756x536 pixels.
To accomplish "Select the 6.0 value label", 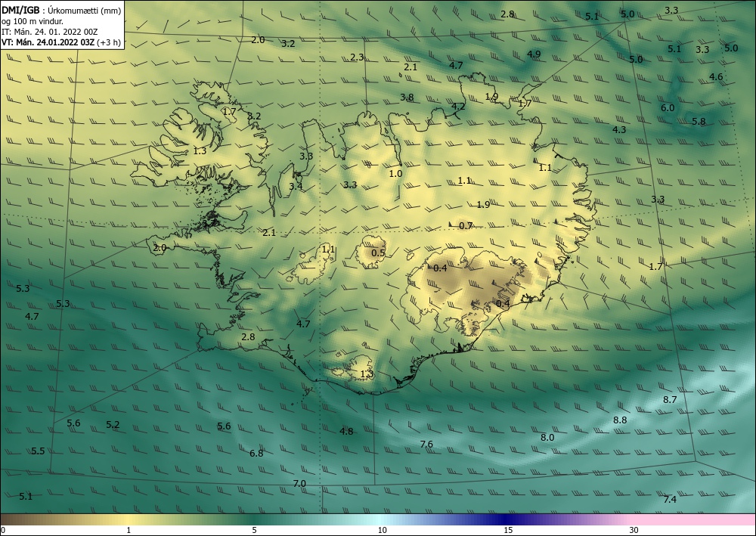I will 668,108.
